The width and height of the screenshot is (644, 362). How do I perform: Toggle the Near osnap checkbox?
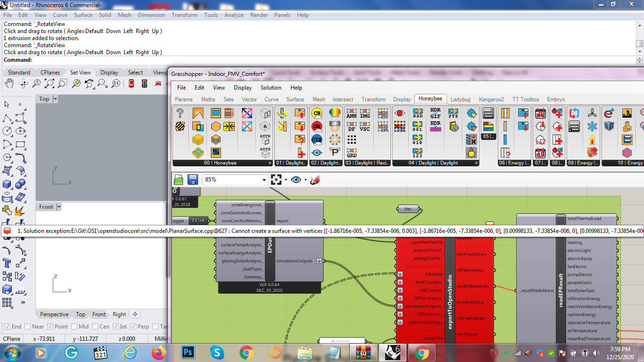27,326
